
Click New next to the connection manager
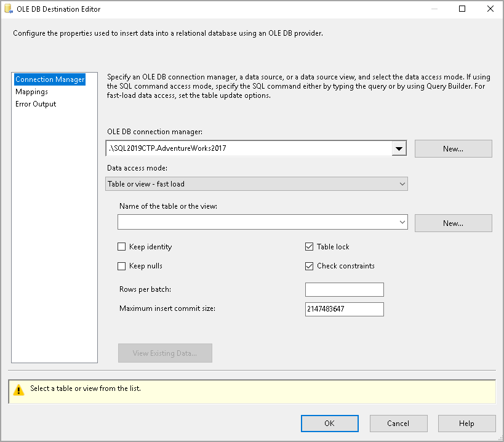tap(453, 148)
